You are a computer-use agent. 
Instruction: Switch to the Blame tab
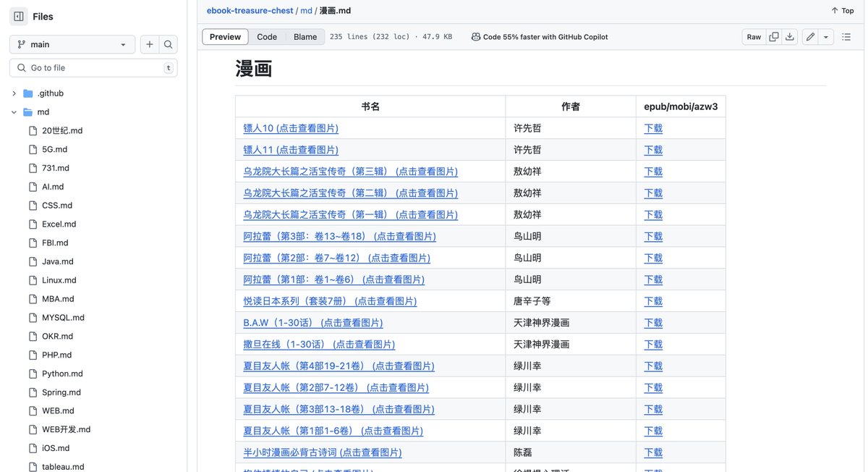(305, 36)
